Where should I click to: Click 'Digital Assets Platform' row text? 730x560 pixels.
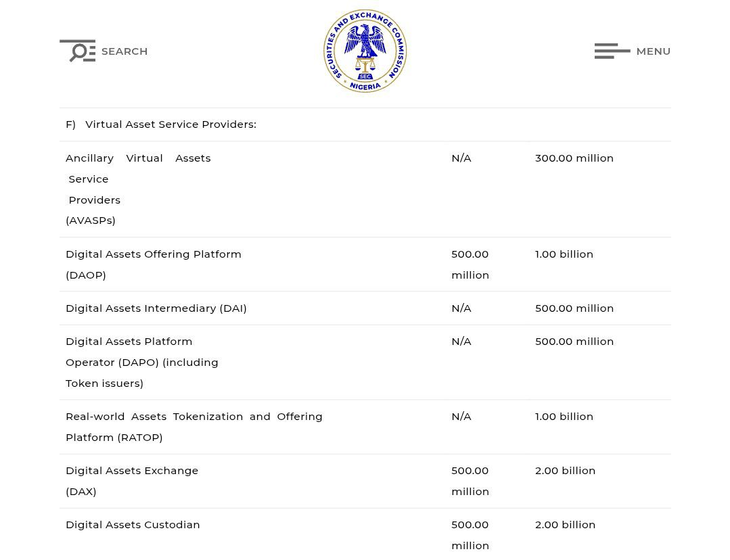pos(129,342)
